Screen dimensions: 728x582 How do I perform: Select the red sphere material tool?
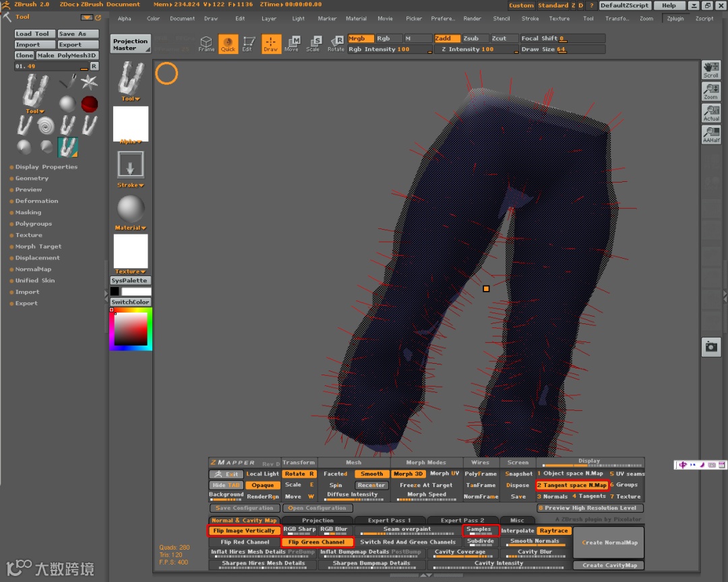tap(89, 104)
